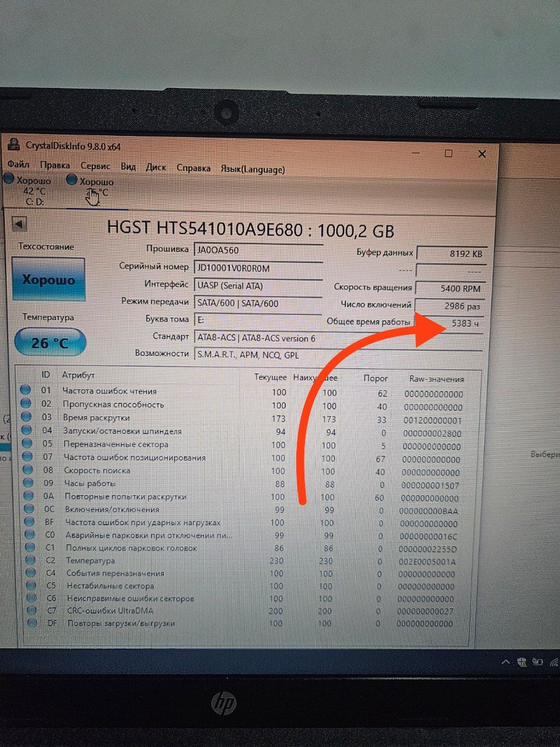Click the status orb beside CRC-ошибки UltraDMA

33,610
